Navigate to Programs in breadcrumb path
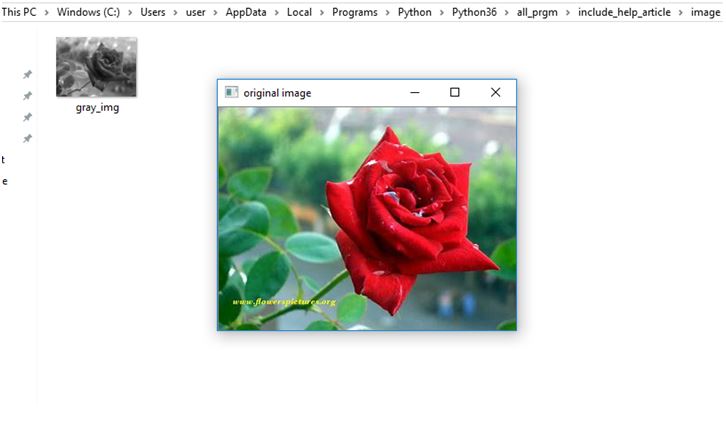 pyautogui.click(x=355, y=13)
